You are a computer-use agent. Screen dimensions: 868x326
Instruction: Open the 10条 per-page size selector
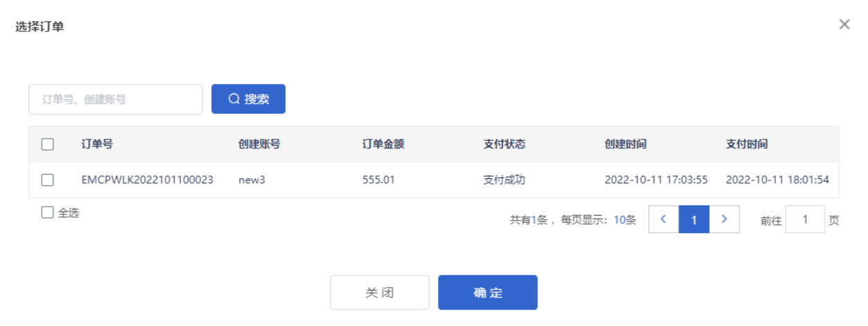pyautogui.click(x=625, y=220)
